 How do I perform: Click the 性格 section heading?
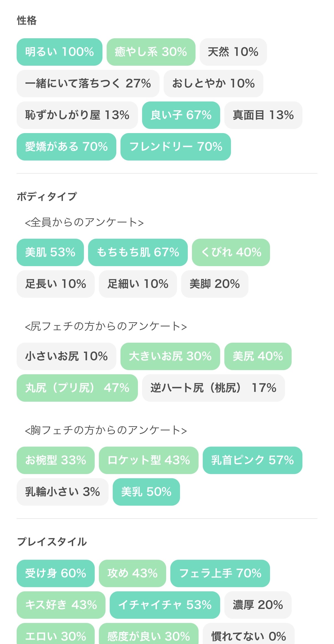pyautogui.click(x=27, y=21)
